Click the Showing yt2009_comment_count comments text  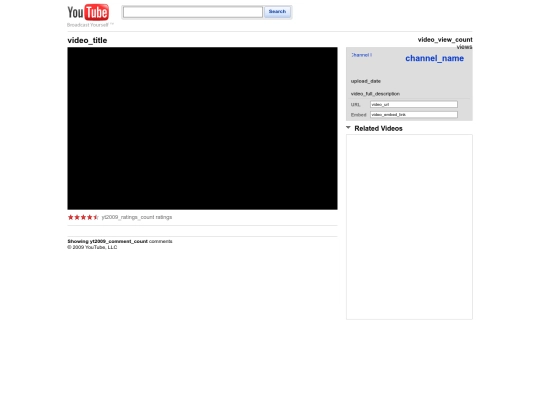tap(120, 241)
